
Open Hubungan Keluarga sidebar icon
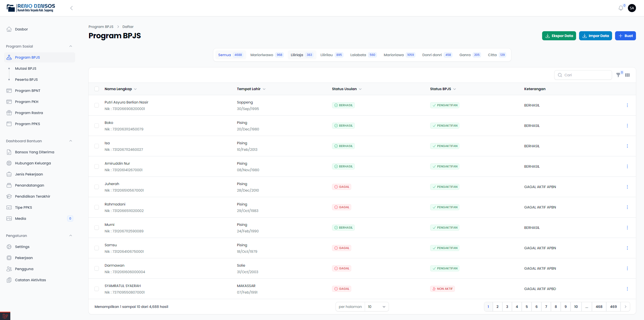pyautogui.click(x=9, y=163)
